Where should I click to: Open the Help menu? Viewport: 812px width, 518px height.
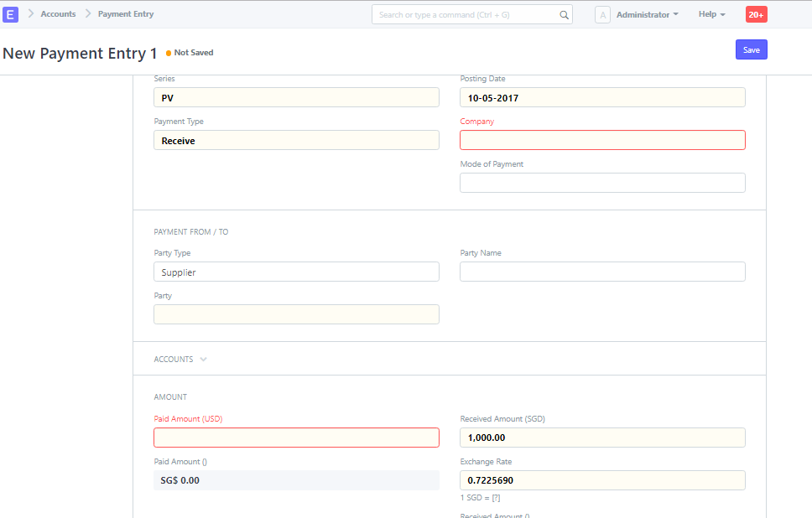click(x=711, y=14)
